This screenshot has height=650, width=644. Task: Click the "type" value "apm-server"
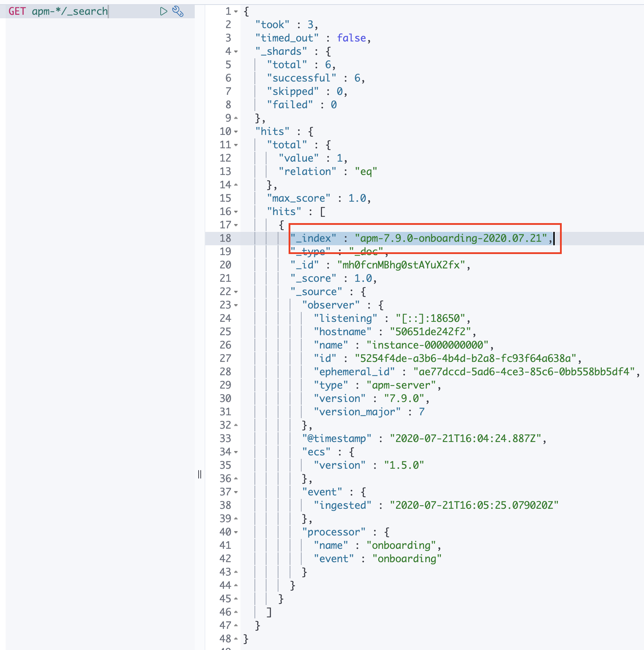(x=401, y=385)
